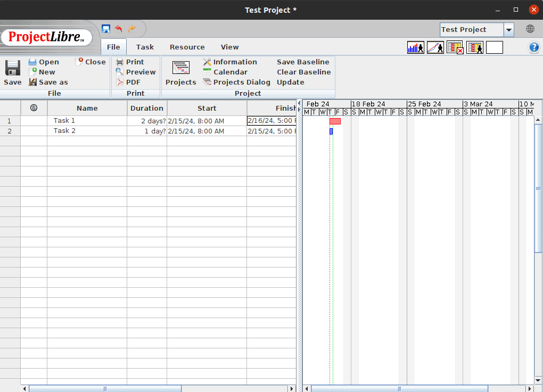This screenshot has width=543, height=392.
Task: Switch to the View ribbon tab
Action: pos(229,47)
